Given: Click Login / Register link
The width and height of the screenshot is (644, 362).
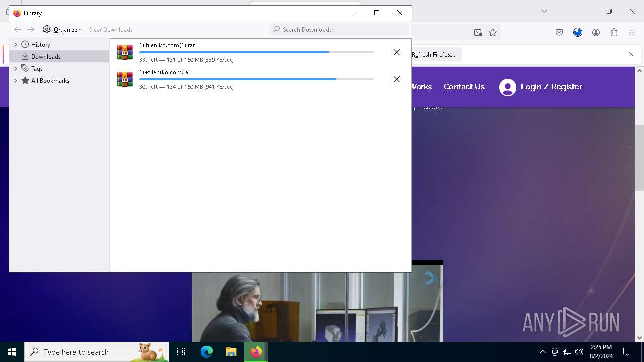Looking at the screenshot, I should [551, 87].
